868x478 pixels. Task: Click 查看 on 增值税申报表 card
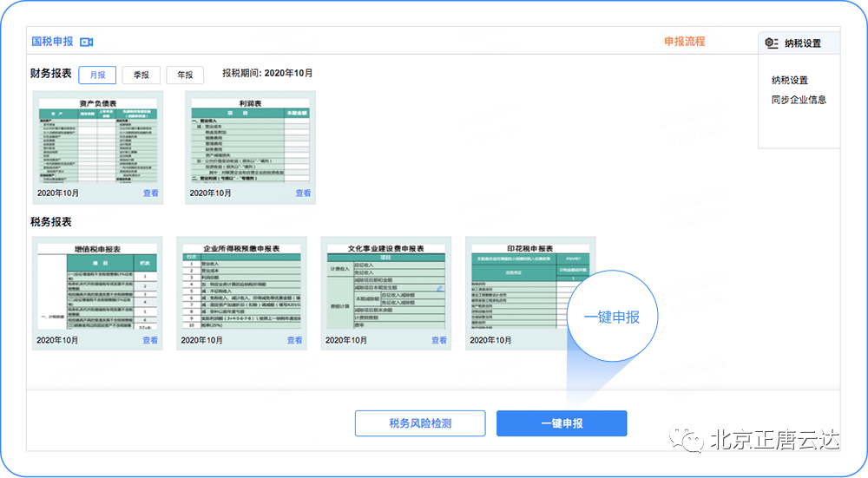coord(150,340)
